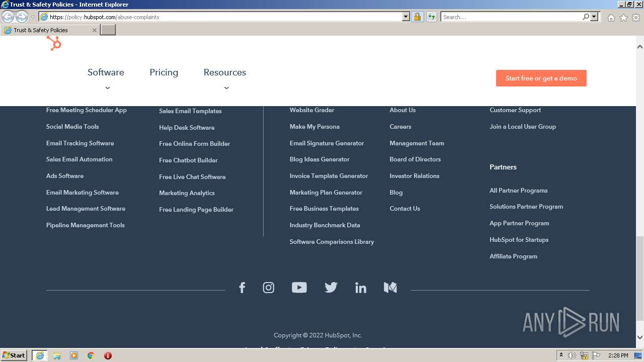644x362 pixels.
Task: Open the search provider dropdown arrow
Action: 594,17
